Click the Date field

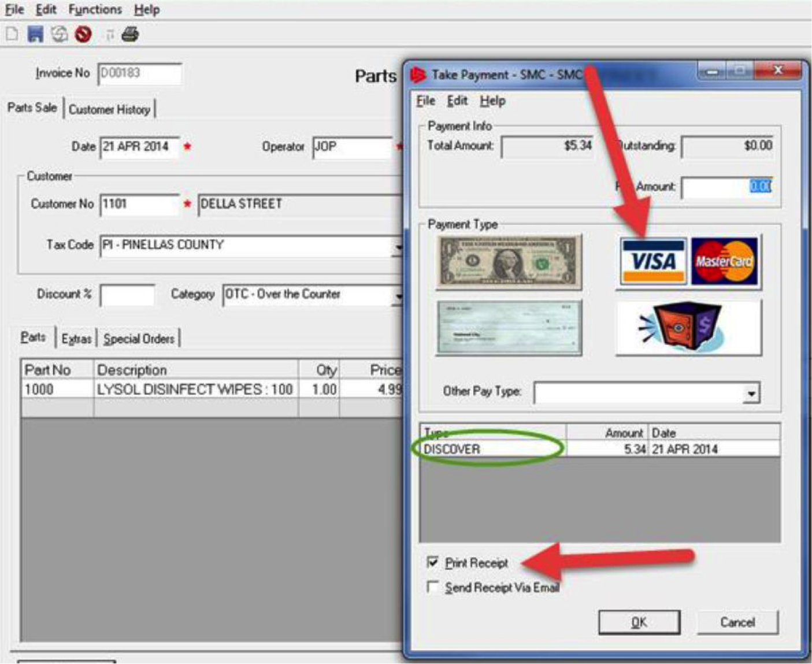(139, 147)
